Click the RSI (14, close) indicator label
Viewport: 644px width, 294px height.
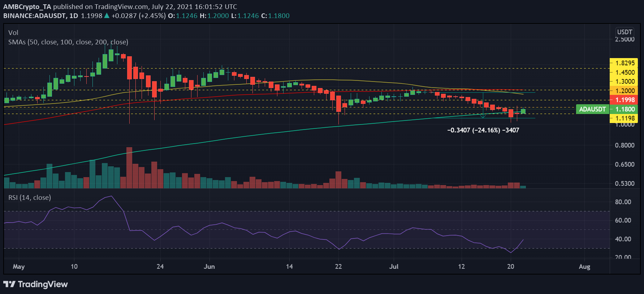point(30,197)
